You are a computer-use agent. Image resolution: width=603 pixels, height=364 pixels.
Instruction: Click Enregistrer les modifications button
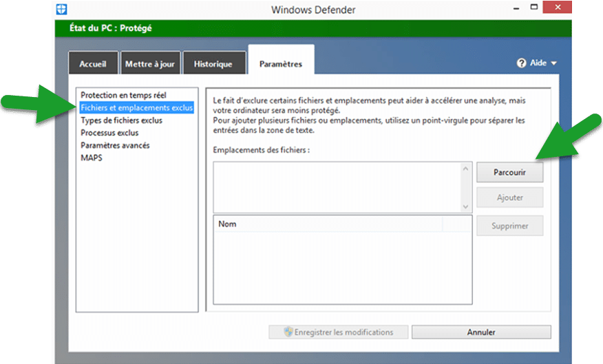339,332
